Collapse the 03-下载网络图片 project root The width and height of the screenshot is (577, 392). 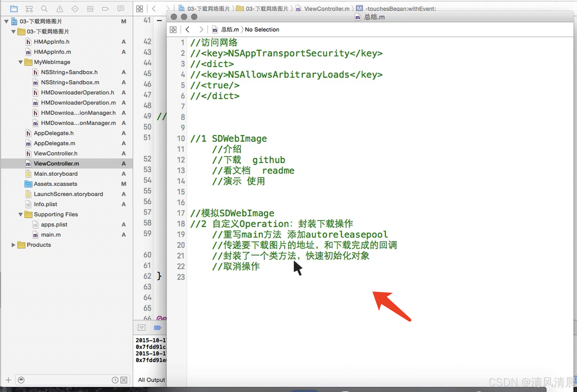(x=7, y=22)
